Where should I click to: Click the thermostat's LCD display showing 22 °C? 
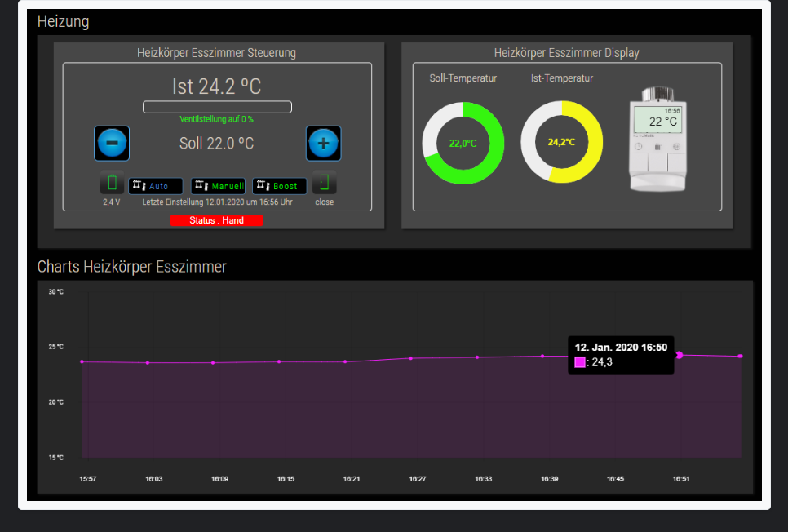657,120
